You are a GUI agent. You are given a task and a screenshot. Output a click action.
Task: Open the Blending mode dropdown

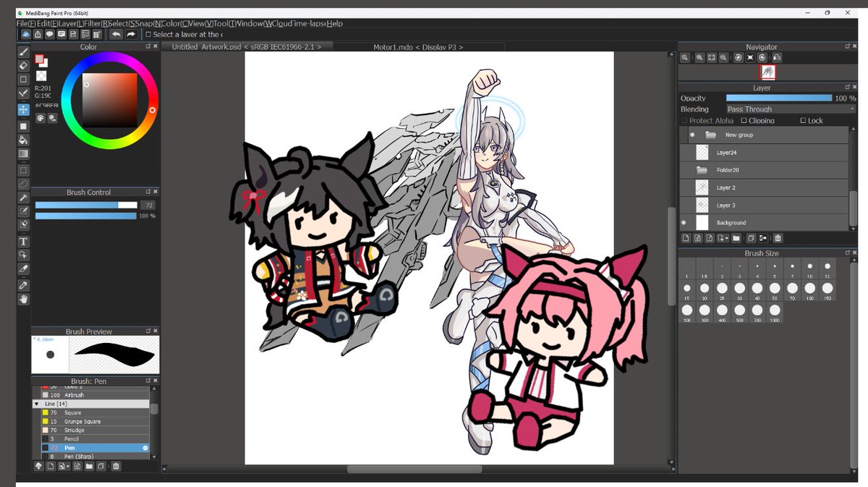791,109
